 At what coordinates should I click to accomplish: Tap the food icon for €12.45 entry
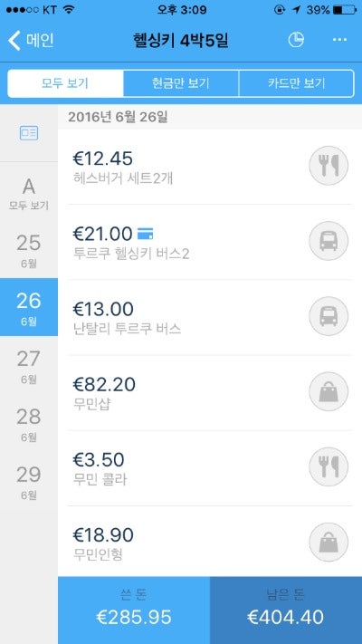329,166
